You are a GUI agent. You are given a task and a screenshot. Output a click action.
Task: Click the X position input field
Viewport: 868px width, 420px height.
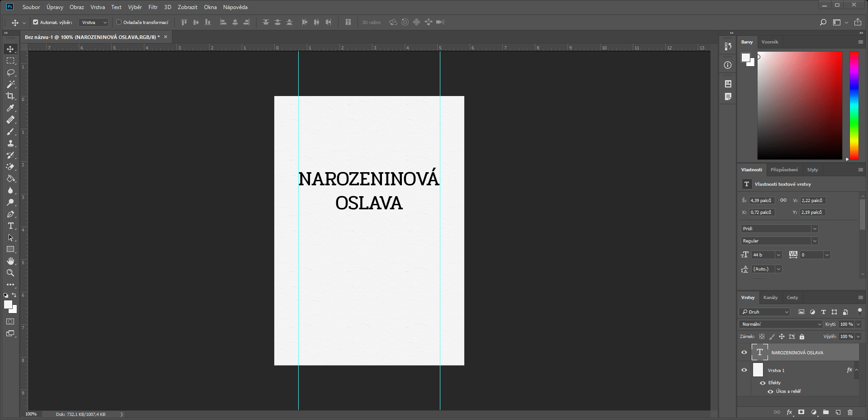point(762,212)
